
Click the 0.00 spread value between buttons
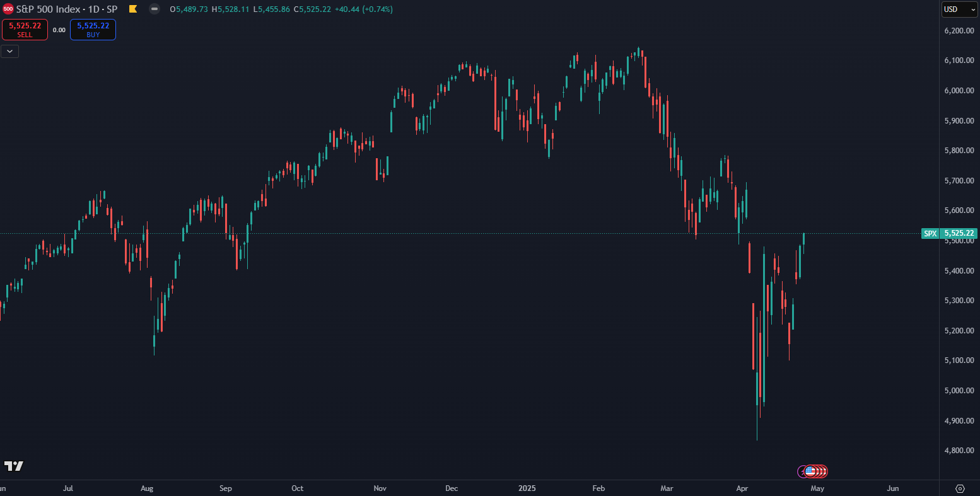click(59, 30)
